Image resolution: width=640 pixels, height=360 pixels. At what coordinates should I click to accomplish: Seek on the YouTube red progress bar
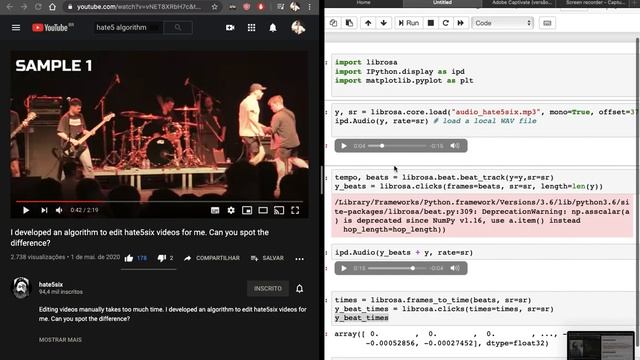click(159, 201)
